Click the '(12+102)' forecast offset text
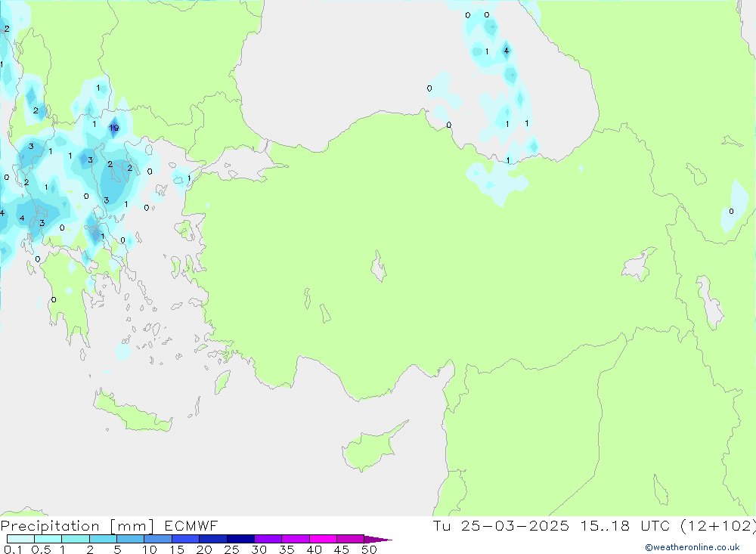Screen dimensions: 756x554 (x=718, y=525)
